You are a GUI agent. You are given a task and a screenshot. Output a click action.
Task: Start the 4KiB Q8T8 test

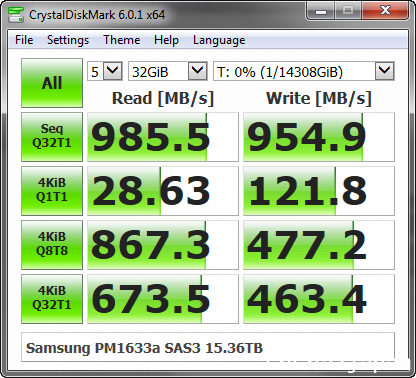coord(52,245)
